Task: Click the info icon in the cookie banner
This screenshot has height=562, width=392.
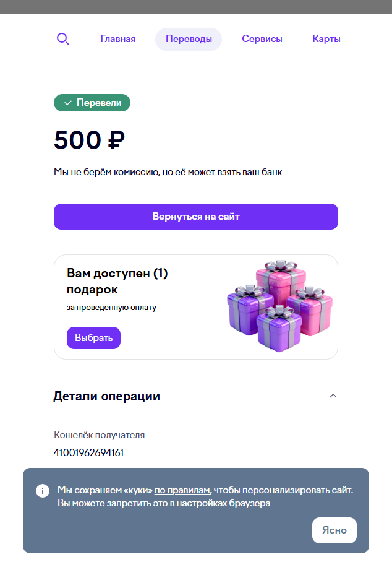Action: click(43, 490)
